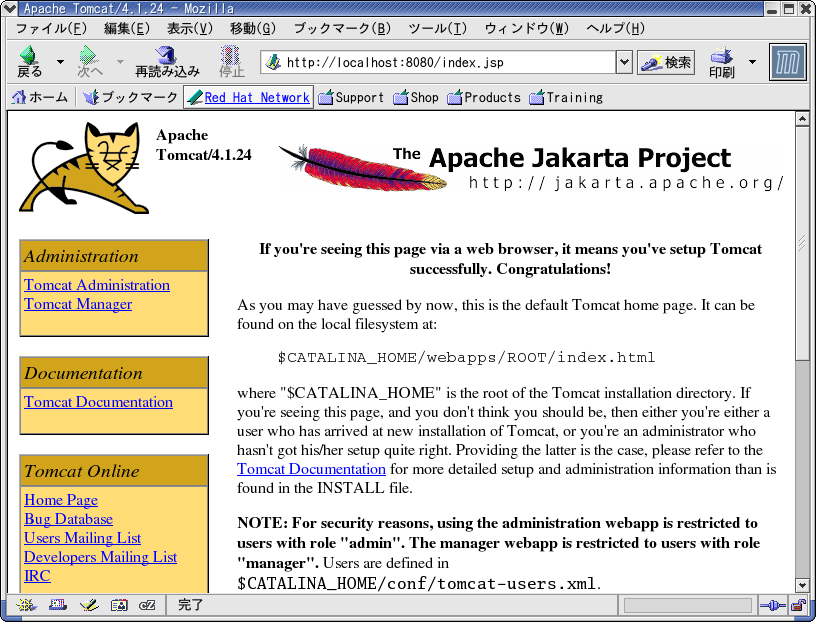Expand the Back button history dropdown arrow
Image resolution: width=816 pixels, height=622 pixels.
[x=60, y=61]
